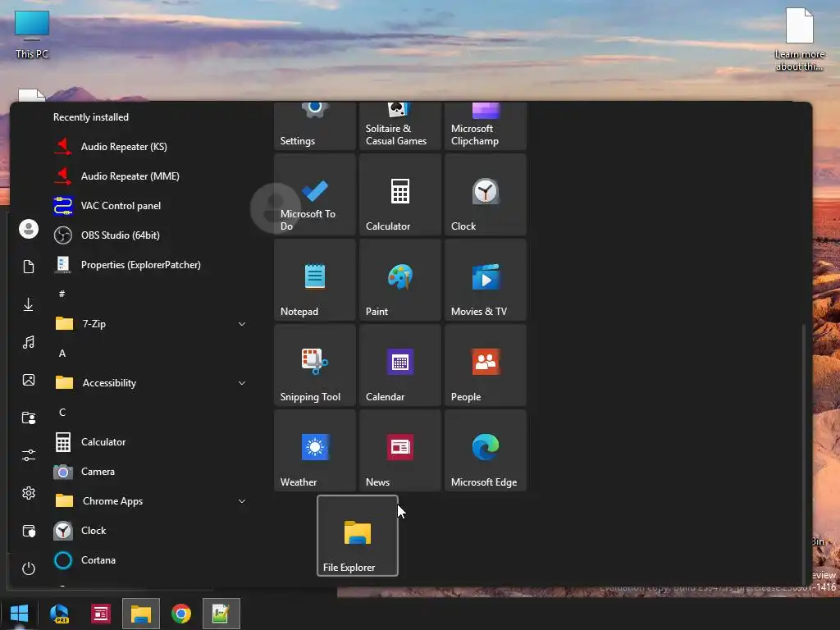This screenshot has width=840, height=630.
Task: Open Pictures from the Start sidebar
Action: [29, 380]
